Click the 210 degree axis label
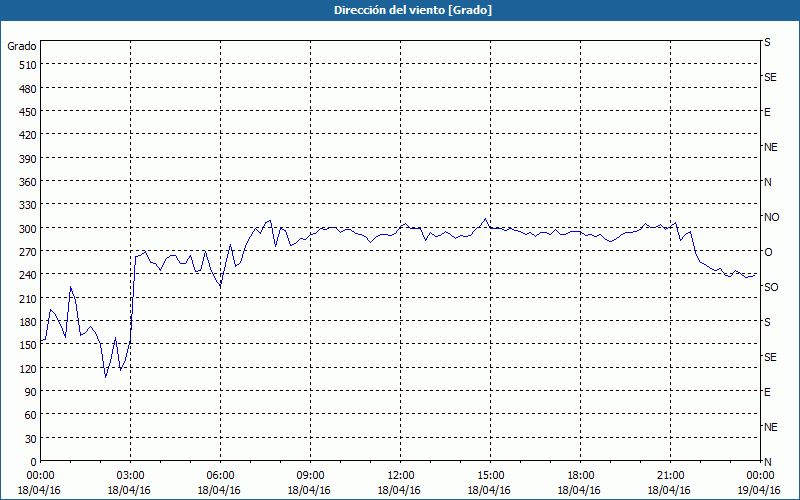The height and width of the screenshot is (500, 800). point(28,298)
